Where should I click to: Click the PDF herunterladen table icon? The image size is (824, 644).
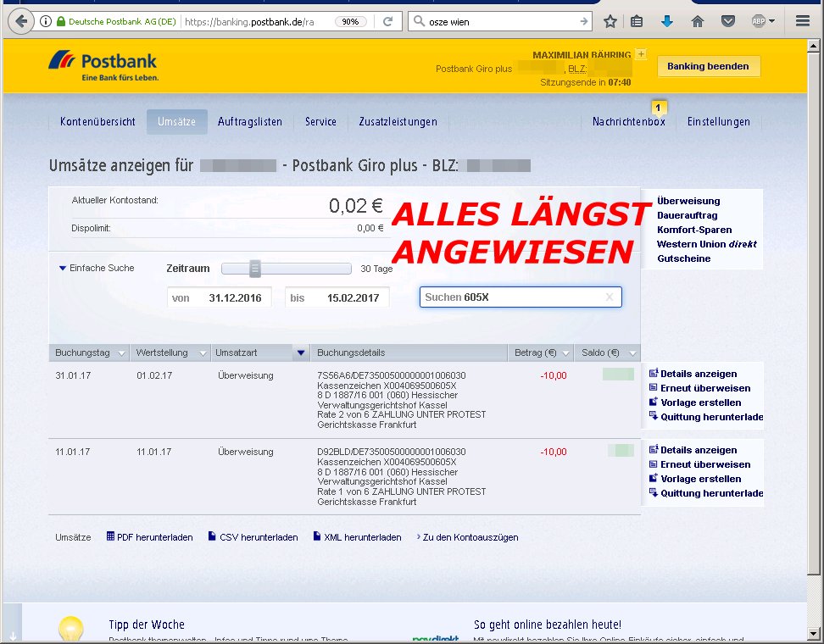110,536
